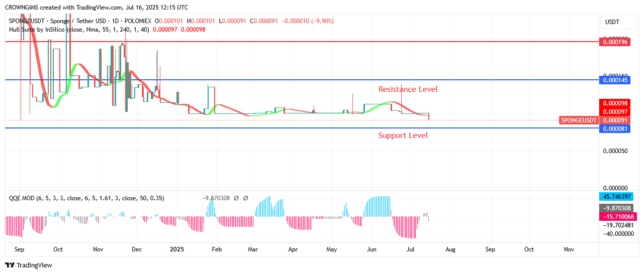Click the May label on time axis
644x274 pixels.
point(331,249)
